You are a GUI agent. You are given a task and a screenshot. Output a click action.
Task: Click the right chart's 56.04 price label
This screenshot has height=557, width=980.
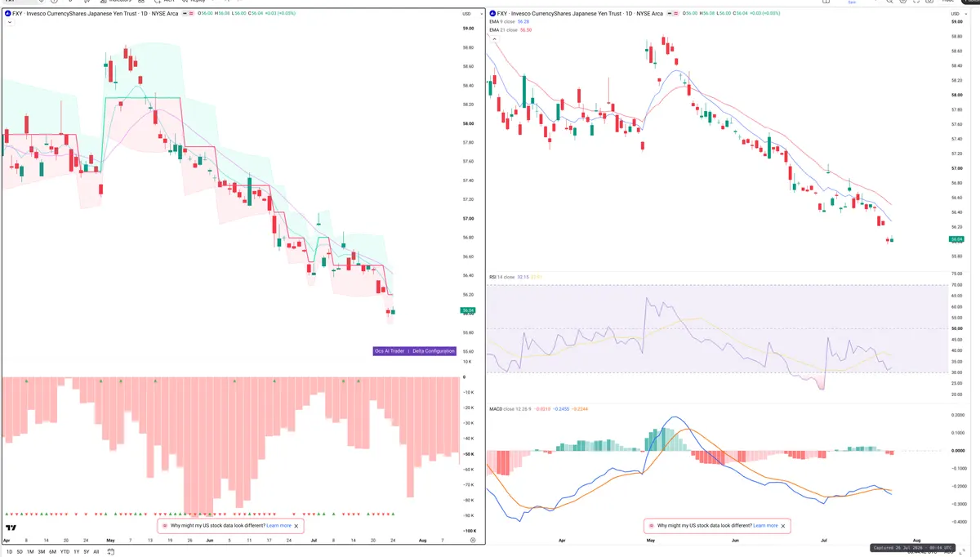[x=956, y=239]
